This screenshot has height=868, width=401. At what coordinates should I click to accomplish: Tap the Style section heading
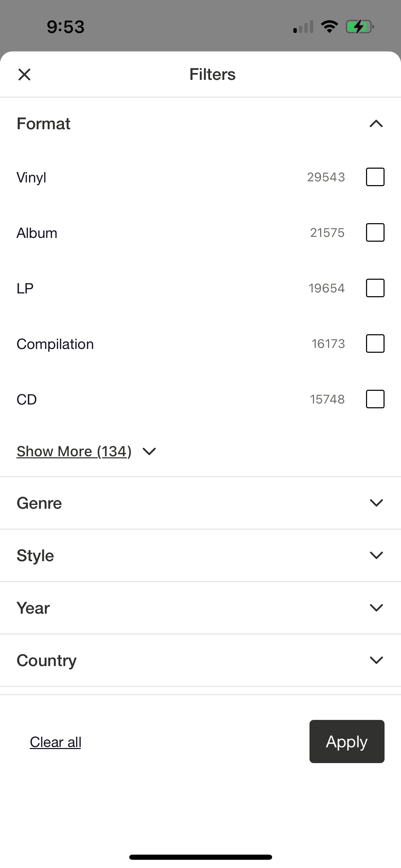click(x=35, y=556)
